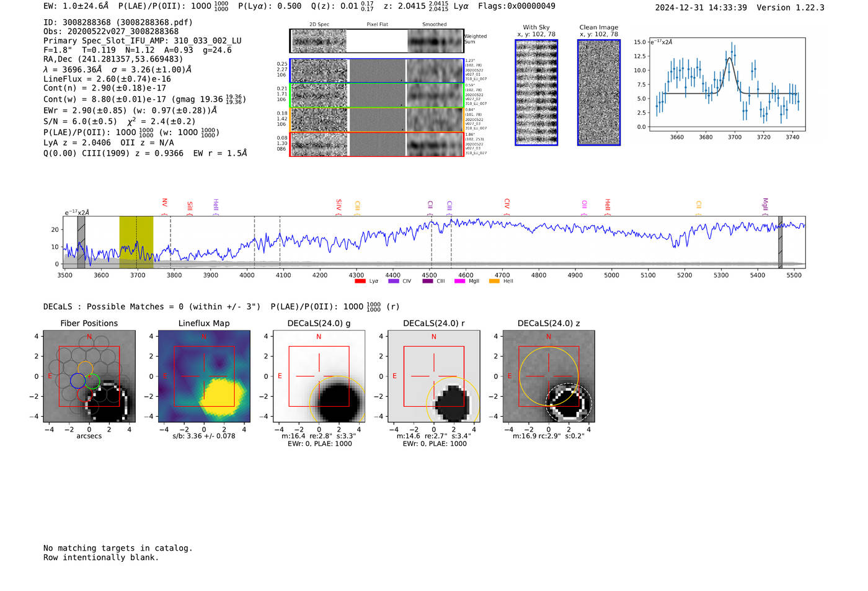The image size is (868, 591).
Task: Open the DECaLS(24.0) g cutout
Action: point(319,376)
